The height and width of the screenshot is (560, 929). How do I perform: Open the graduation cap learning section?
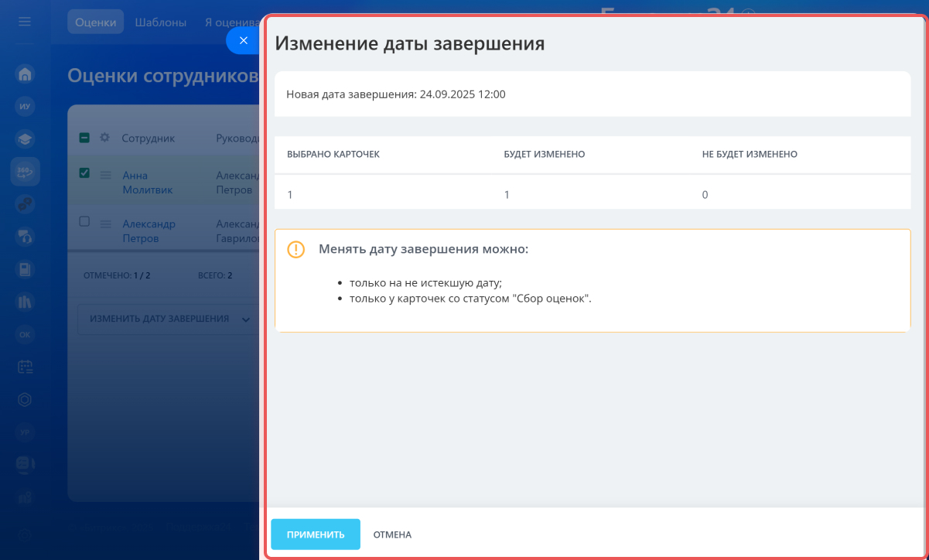[25, 139]
